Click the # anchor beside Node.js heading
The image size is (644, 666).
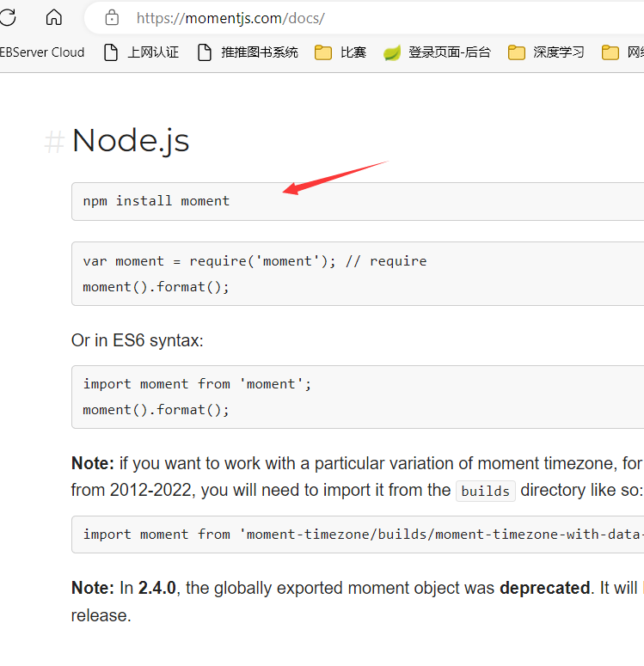click(54, 142)
